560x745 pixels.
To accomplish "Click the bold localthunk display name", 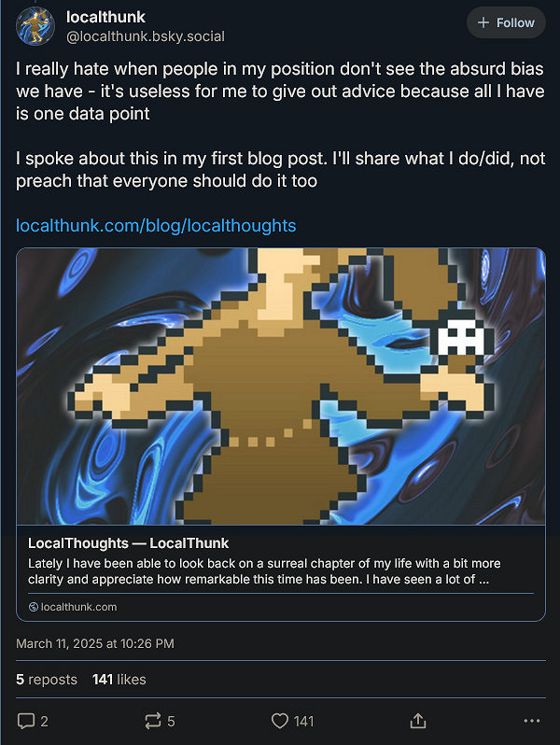I will point(105,17).
